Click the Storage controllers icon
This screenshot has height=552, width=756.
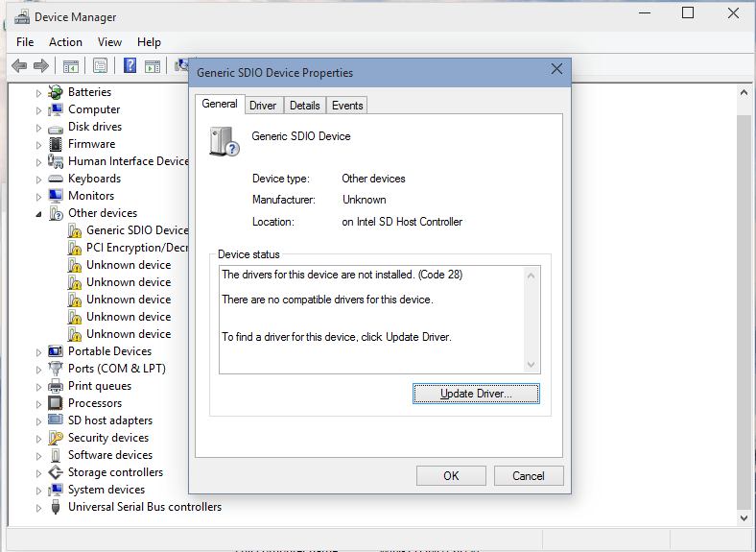click(x=56, y=472)
